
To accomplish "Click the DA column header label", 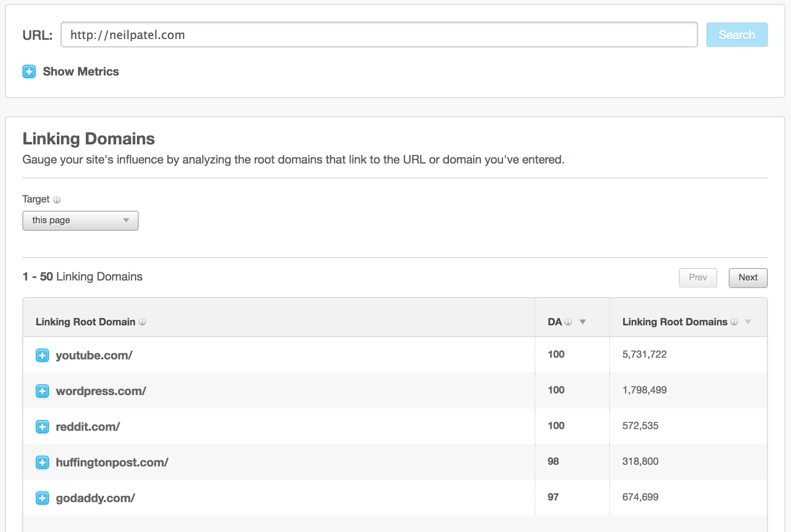I will (555, 322).
